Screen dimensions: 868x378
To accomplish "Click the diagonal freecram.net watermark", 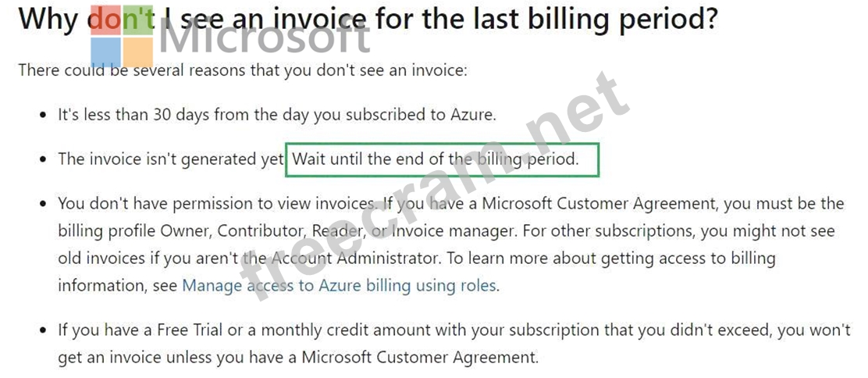I will [x=437, y=195].
